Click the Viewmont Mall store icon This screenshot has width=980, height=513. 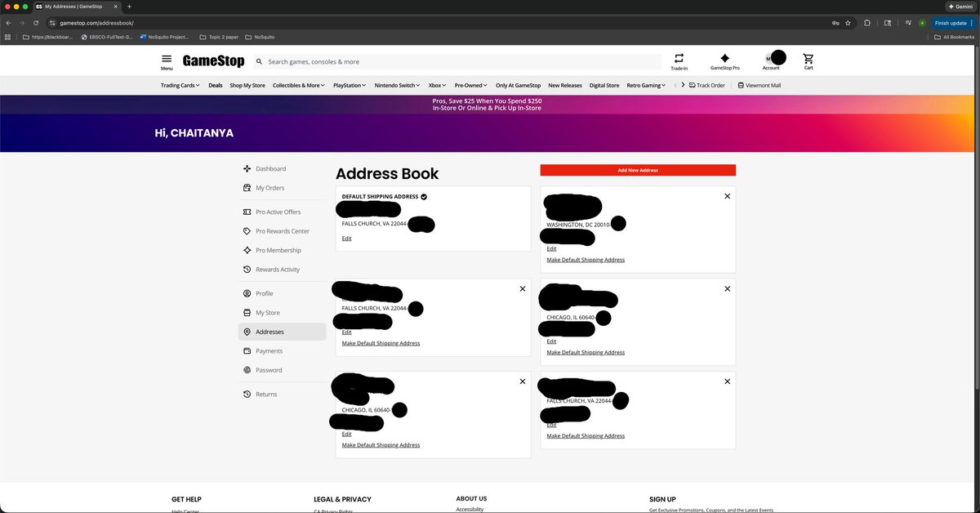741,85
